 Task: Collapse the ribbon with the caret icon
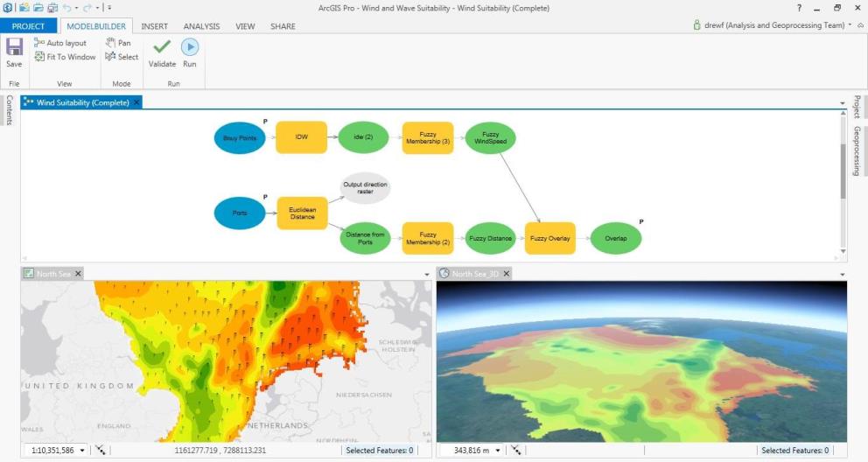pyautogui.click(x=860, y=24)
